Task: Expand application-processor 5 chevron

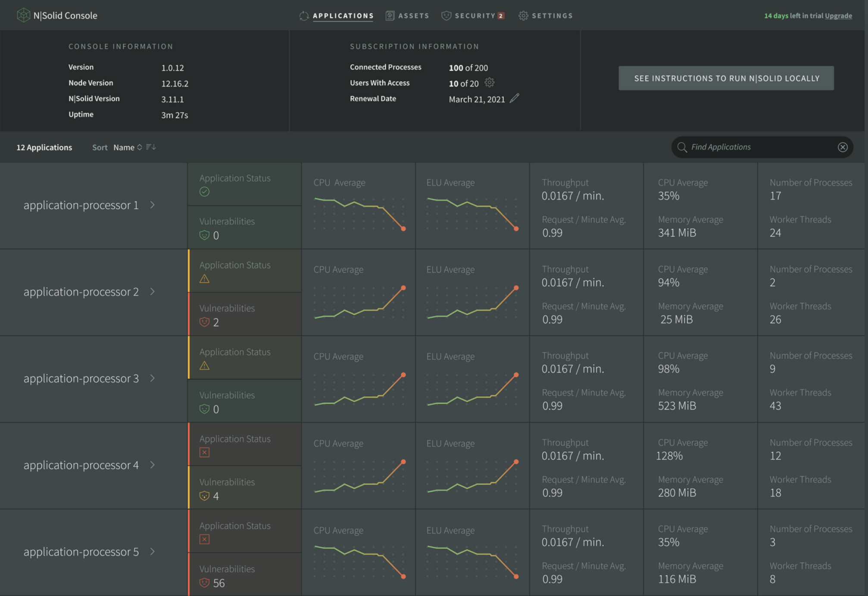Action: click(x=153, y=552)
